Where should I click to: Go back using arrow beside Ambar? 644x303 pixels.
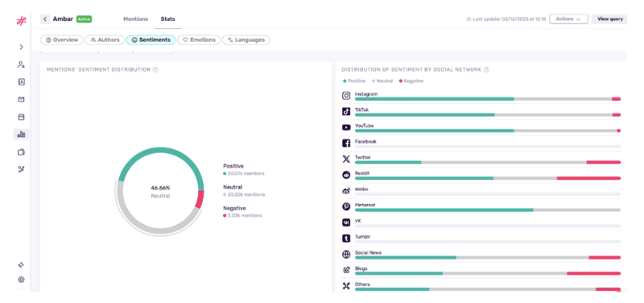[45, 19]
